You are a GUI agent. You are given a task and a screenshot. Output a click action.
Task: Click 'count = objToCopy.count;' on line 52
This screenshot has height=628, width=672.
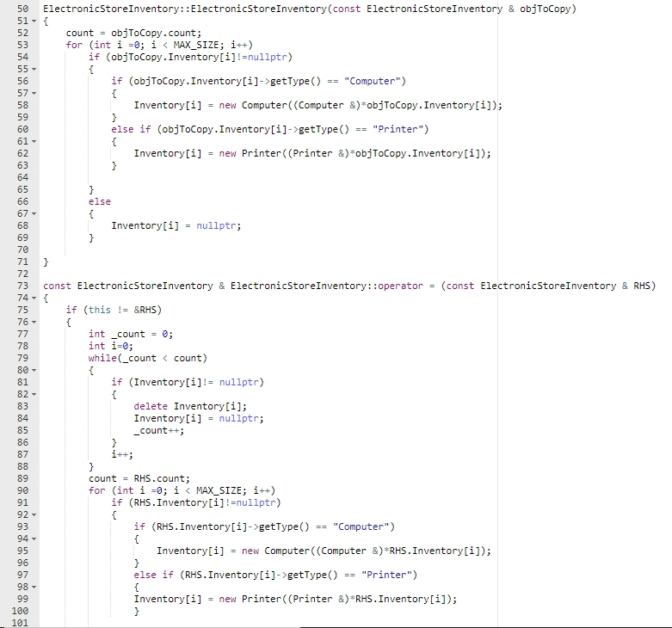133,33
